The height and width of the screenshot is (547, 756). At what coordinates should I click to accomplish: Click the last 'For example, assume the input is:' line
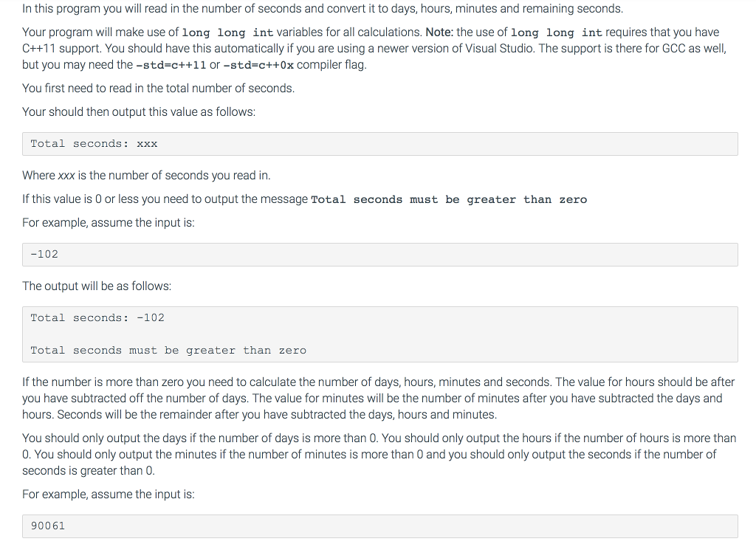pos(109,495)
